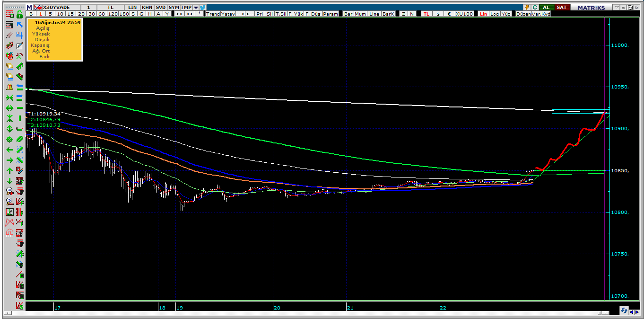Toggle the € currency button
The width and height of the screenshot is (644, 319).
[449, 14]
